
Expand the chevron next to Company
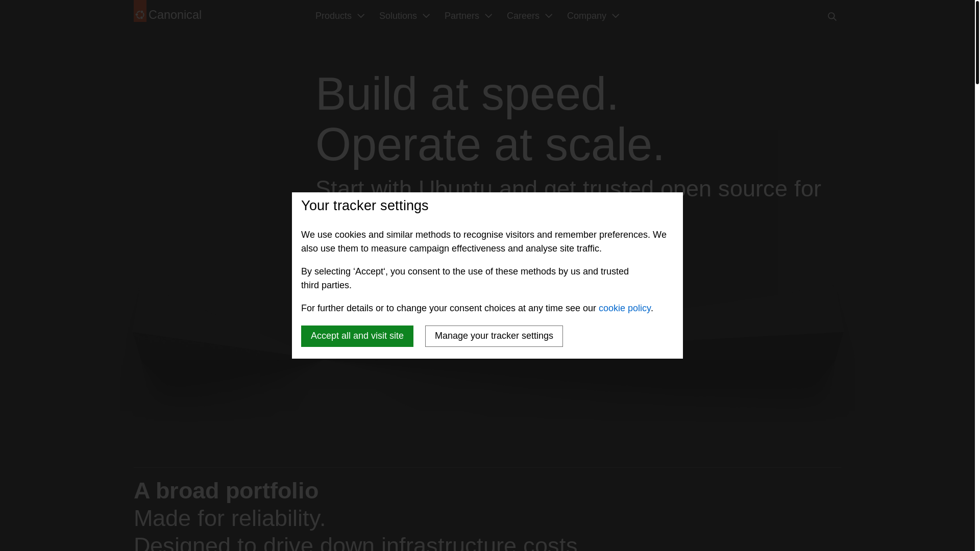click(616, 16)
